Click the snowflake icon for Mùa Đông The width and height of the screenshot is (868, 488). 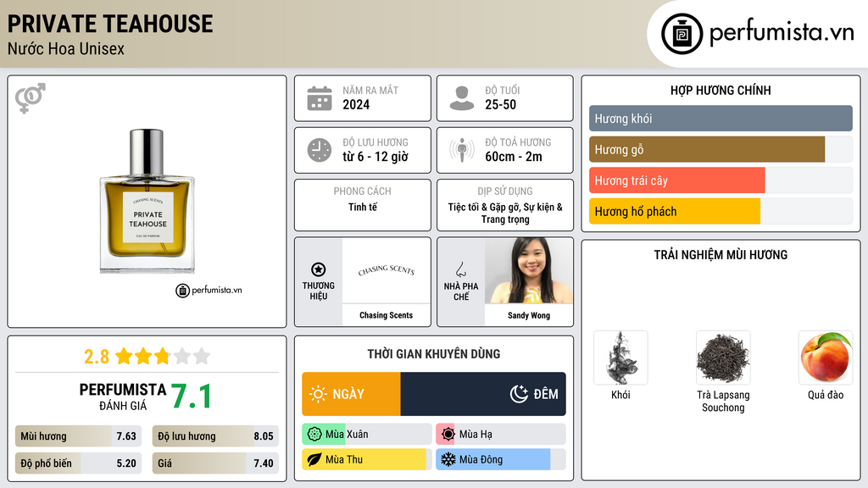point(448,460)
